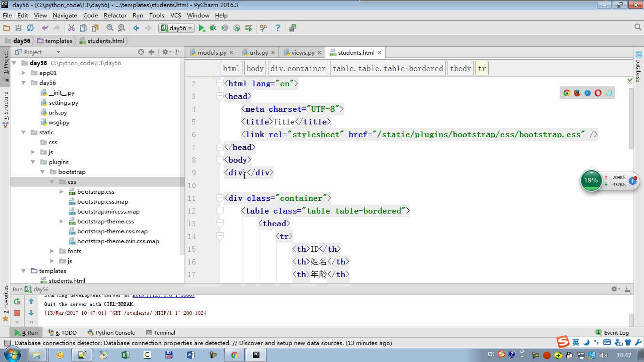
Task: Switch to the views.py editor tab
Action: point(302,53)
